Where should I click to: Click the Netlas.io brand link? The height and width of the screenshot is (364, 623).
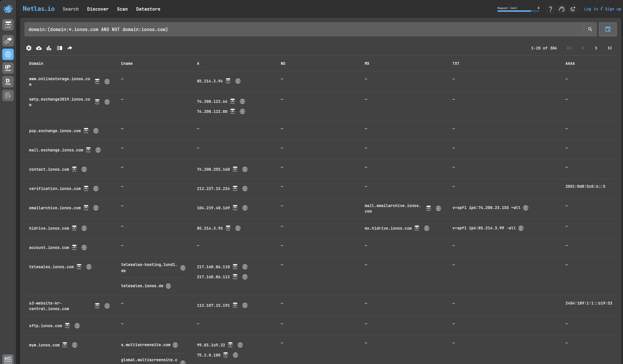(39, 9)
